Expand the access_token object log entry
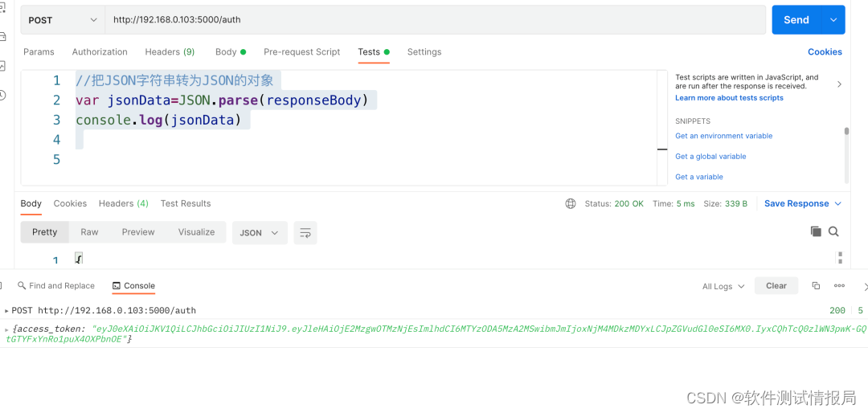This screenshot has height=413, width=868. click(x=6, y=329)
